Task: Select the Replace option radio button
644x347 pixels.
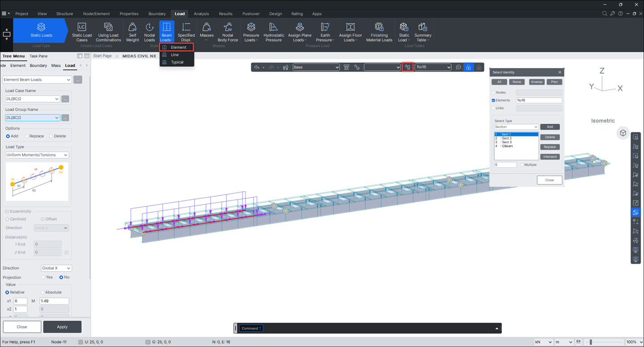Action: 27,136
